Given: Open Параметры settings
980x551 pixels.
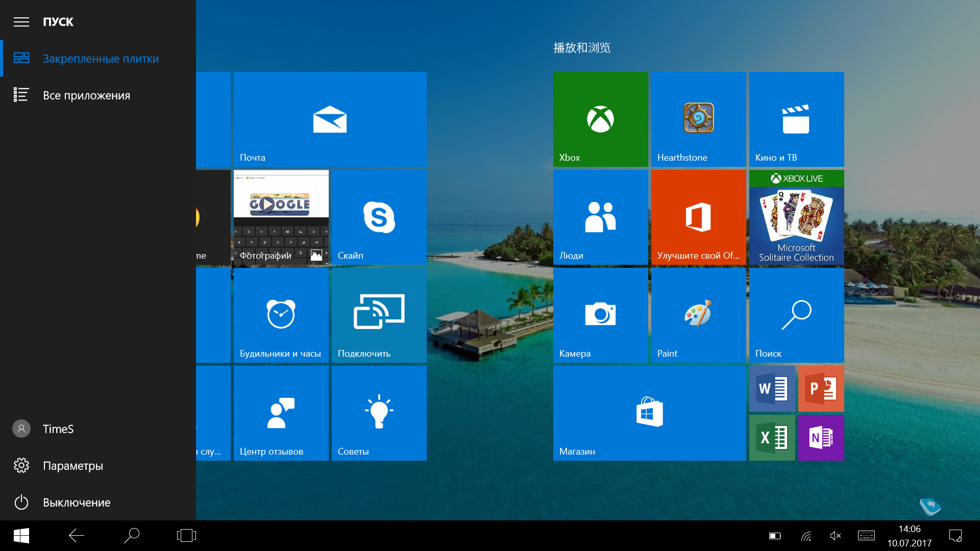Looking at the screenshot, I should tap(98, 466).
